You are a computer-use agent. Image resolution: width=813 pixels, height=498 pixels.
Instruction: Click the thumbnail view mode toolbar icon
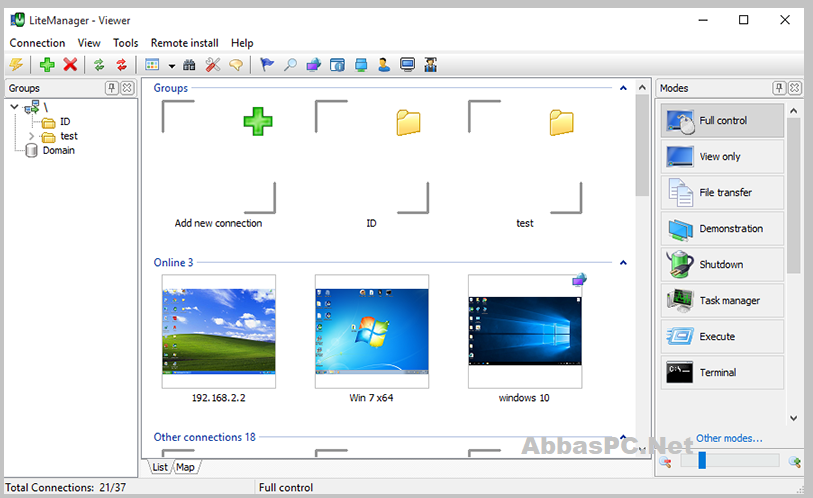[152, 65]
